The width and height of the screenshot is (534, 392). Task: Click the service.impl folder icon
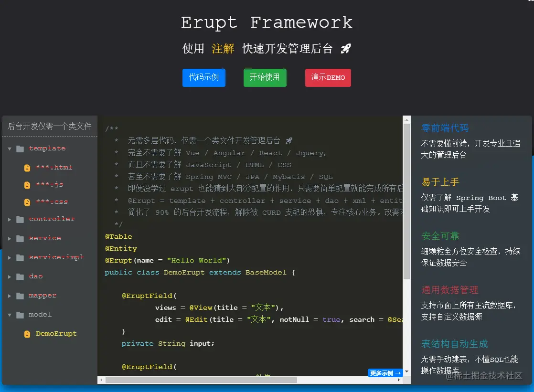coord(20,257)
